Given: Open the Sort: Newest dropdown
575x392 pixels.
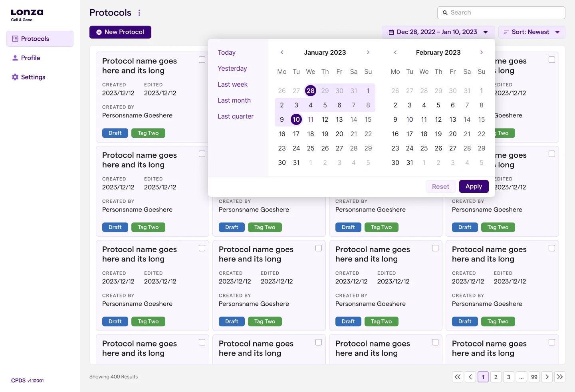Looking at the screenshot, I should (531, 32).
